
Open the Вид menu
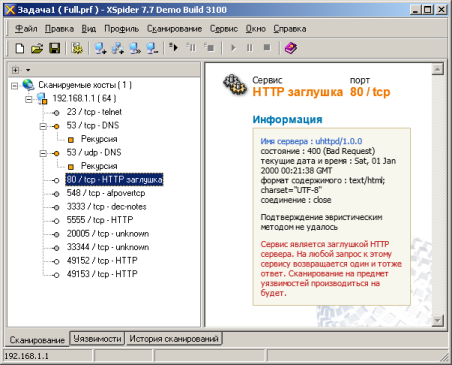[89, 29]
